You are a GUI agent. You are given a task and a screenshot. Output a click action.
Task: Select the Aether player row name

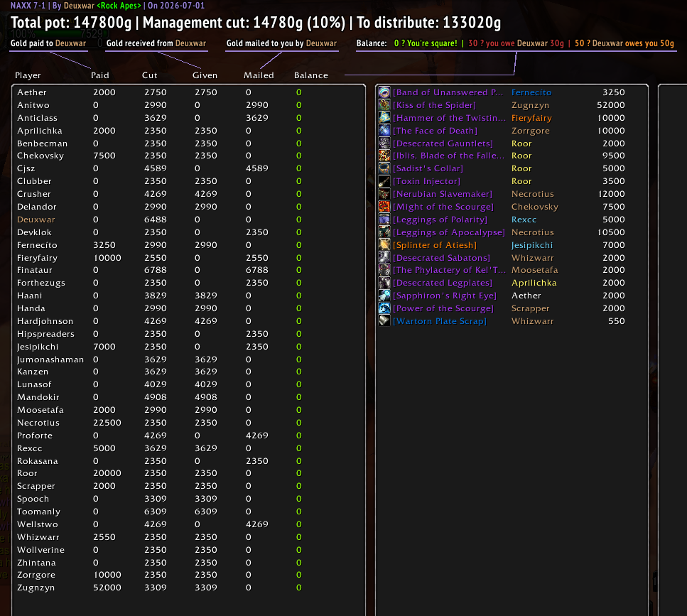pyautogui.click(x=31, y=92)
